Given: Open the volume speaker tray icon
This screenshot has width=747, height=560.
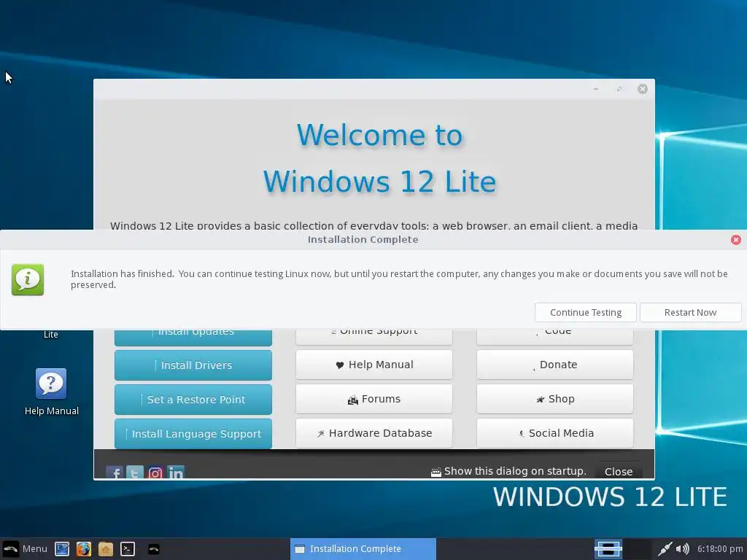Looking at the screenshot, I should point(683,549).
